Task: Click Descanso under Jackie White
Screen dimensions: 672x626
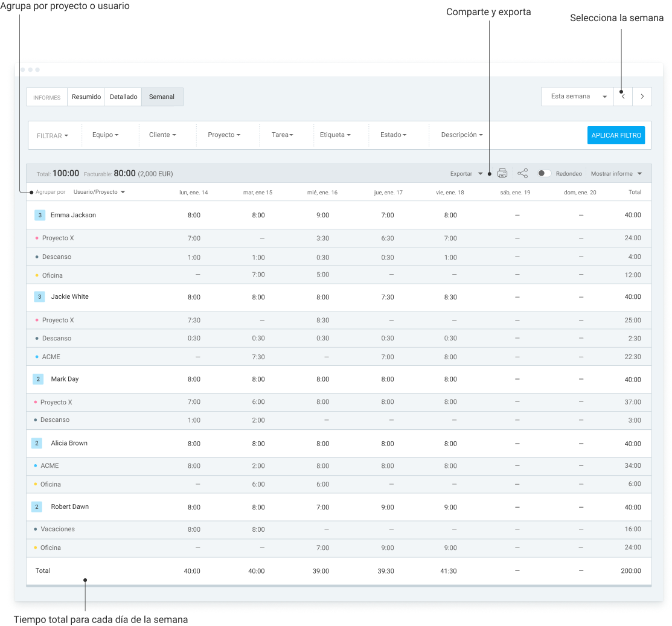Action: tap(57, 339)
